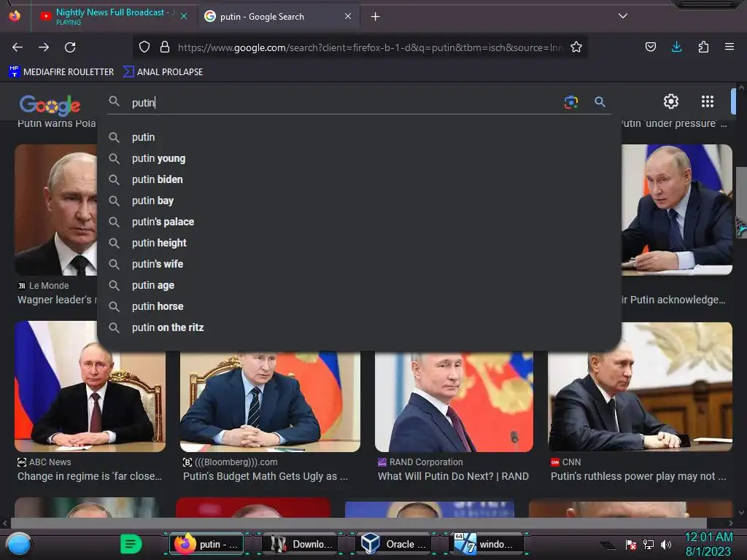The height and width of the screenshot is (560, 747).
Task: Open "Putin's Budget Math Gets Ugly" link
Action: [x=266, y=476]
